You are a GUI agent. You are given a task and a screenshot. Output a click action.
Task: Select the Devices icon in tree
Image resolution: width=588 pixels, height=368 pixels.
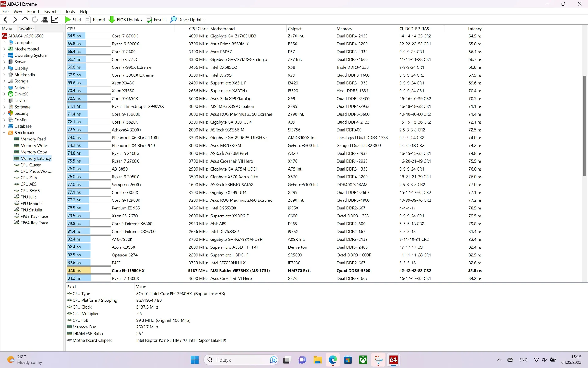click(x=11, y=101)
